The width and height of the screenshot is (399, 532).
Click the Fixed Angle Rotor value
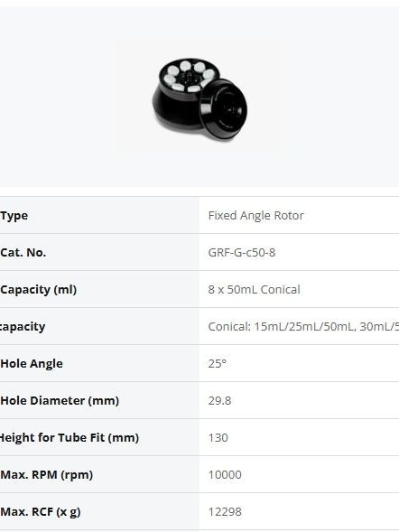256,216
